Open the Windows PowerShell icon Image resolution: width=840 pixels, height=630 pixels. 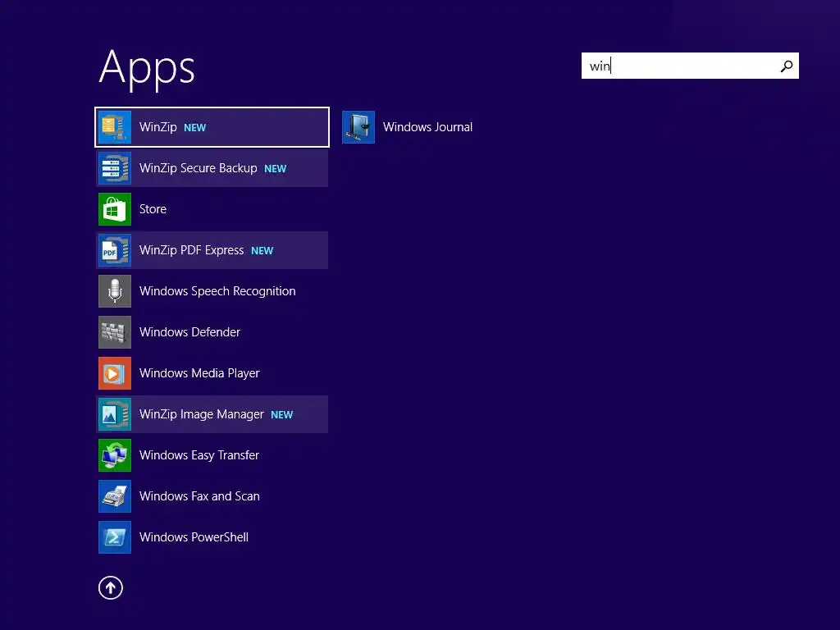pos(115,536)
